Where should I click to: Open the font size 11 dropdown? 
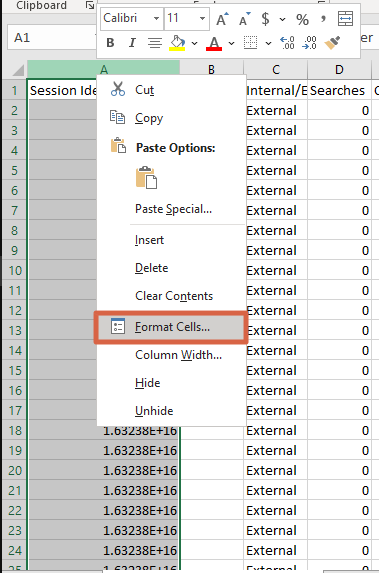click(202, 18)
